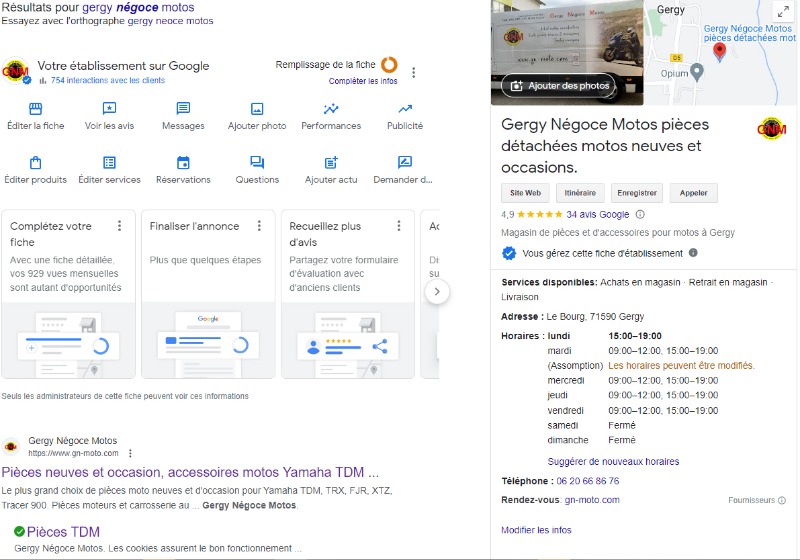The image size is (800, 560).
Task: Open the Messages icon
Action: point(183,109)
